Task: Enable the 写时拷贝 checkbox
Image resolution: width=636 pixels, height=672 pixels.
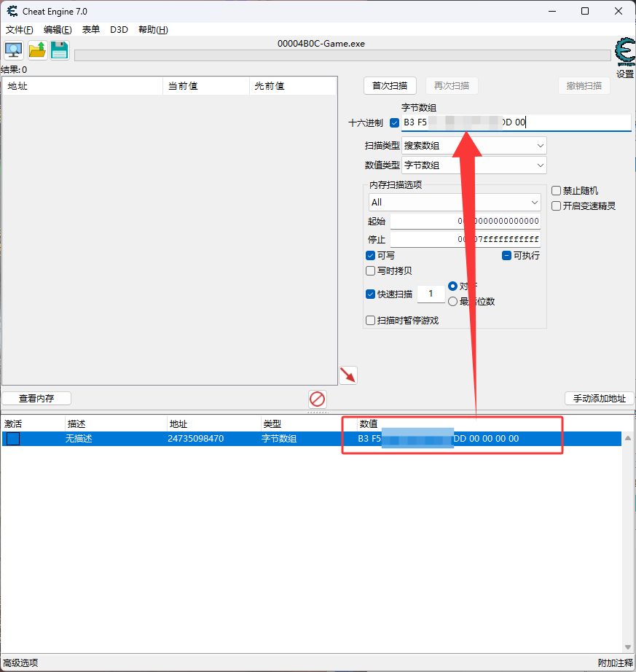Action: (371, 271)
